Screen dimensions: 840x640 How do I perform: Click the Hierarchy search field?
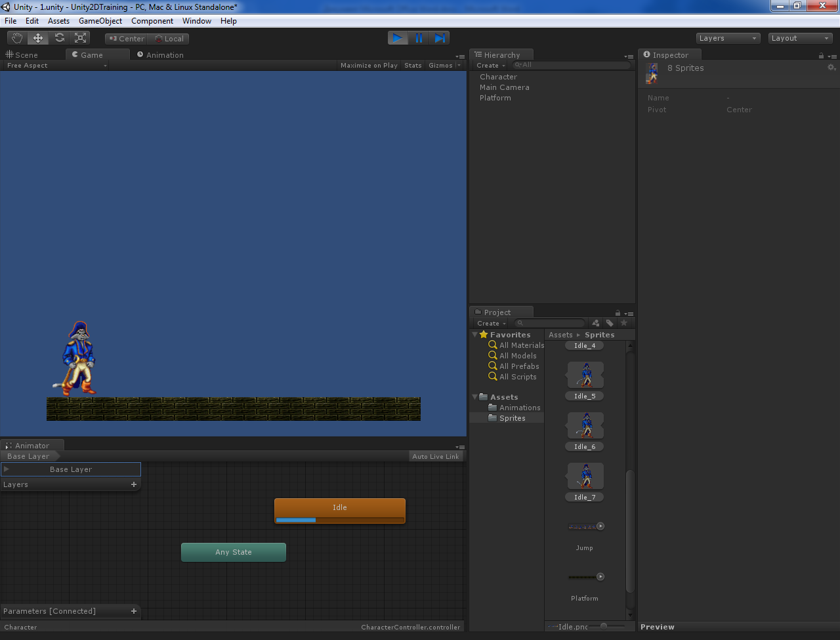[x=571, y=66]
